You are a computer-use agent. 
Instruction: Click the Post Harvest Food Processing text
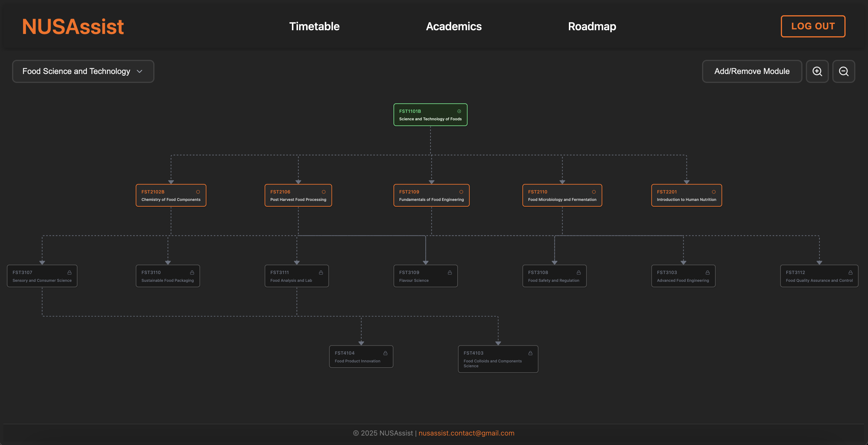tap(298, 199)
